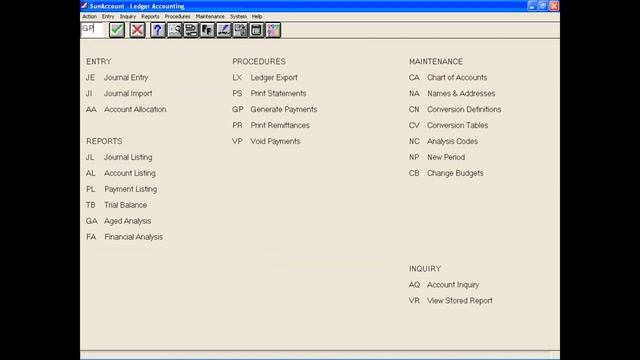Open help with the question mark icon
The width and height of the screenshot is (640, 360).
(158, 30)
